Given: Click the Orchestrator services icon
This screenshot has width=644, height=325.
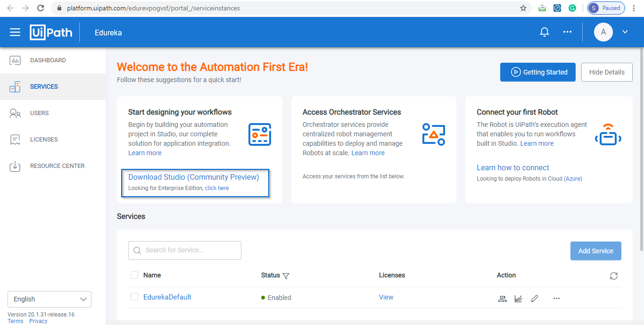Looking at the screenshot, I should (434, 134).
